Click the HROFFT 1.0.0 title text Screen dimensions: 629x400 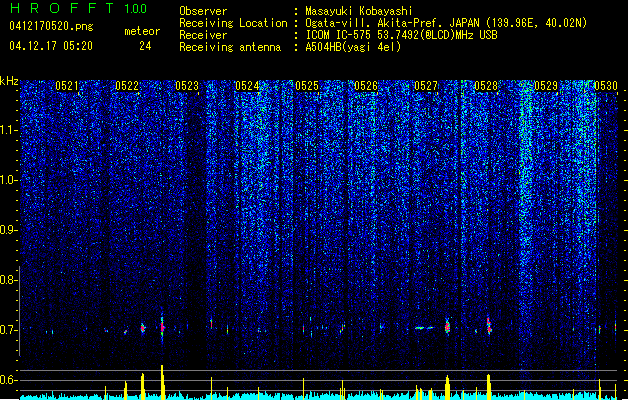tap(79, 8)
